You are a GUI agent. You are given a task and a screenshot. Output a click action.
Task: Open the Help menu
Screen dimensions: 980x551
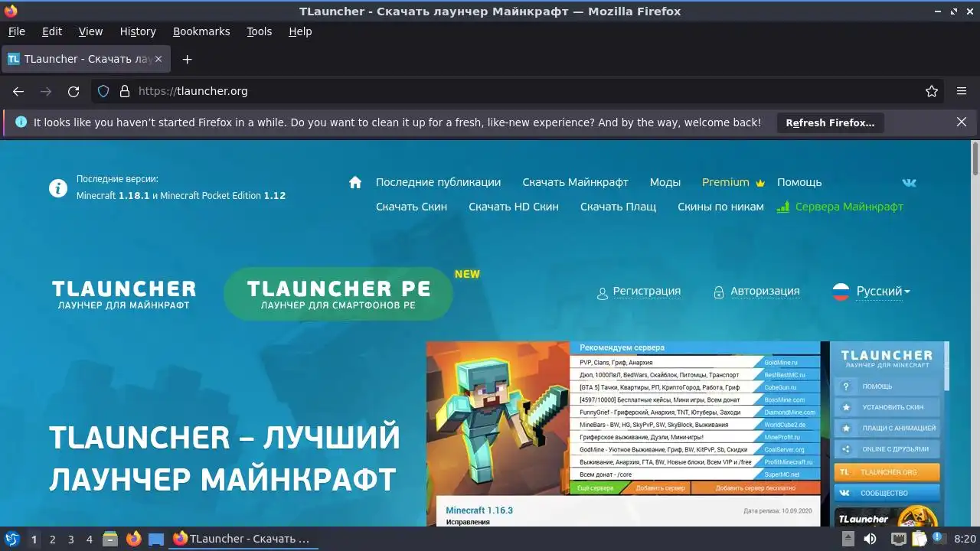[x=300, y=31]
